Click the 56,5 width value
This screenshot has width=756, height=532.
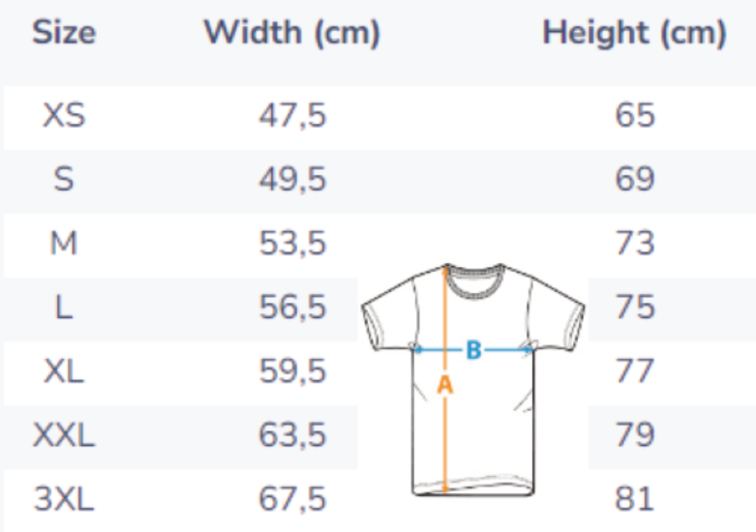292,308
